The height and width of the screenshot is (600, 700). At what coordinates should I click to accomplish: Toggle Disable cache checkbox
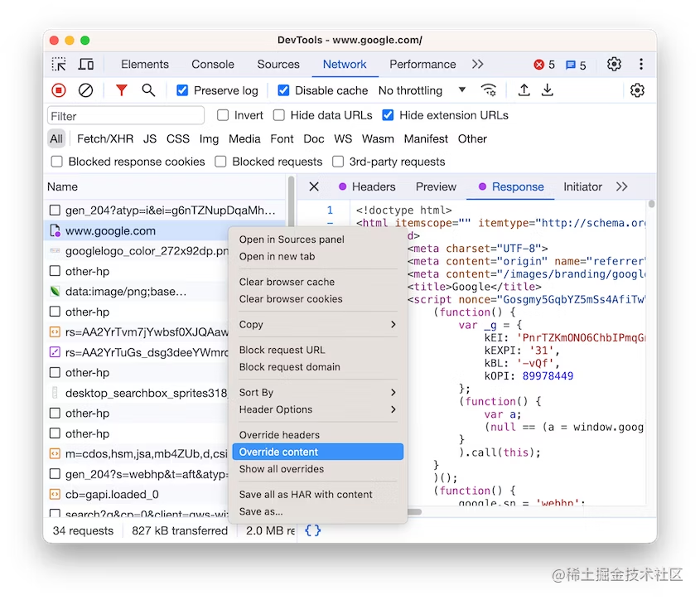tap(283, 90)
